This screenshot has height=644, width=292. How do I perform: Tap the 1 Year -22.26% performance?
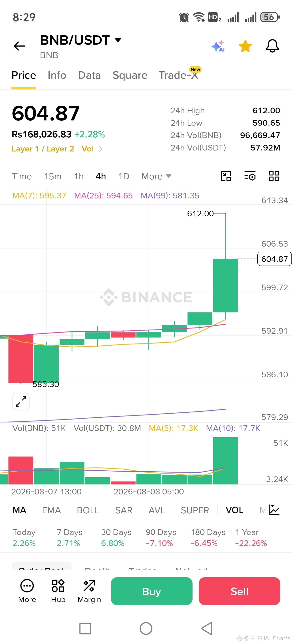click(251, 537)
